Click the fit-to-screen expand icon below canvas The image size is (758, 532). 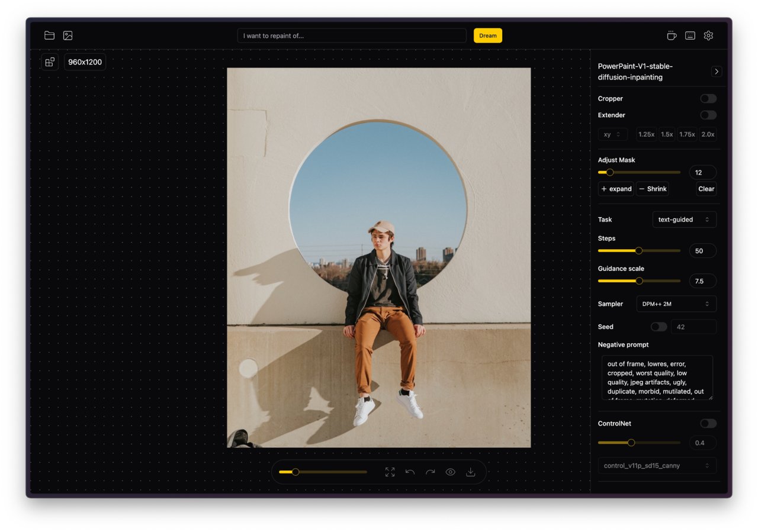(x=390, y=472)
